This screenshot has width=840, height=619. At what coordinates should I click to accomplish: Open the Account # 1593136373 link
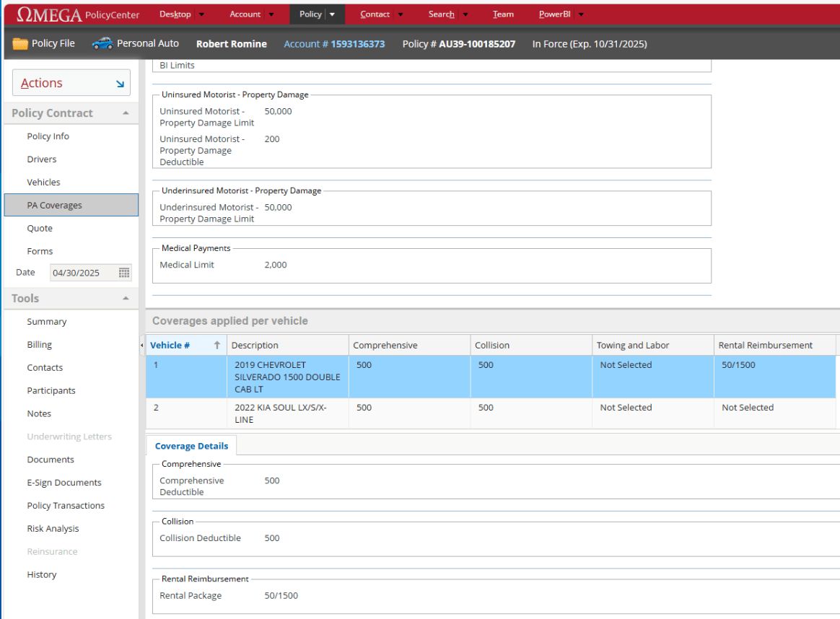pos(334,44)
